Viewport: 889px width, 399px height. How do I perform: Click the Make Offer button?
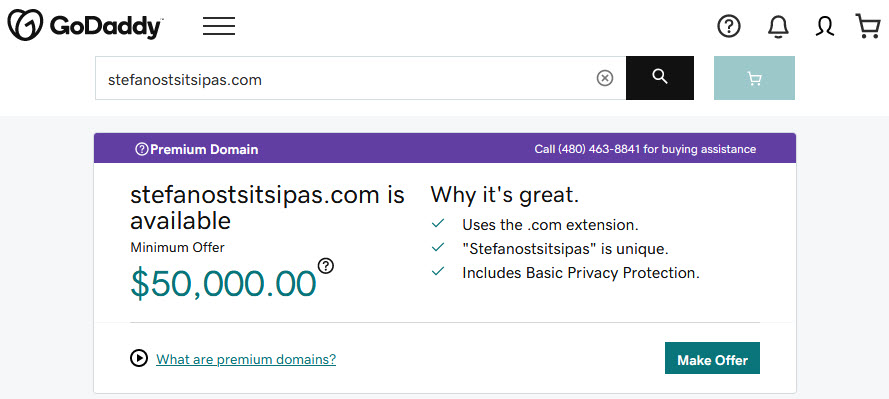(x=712, y=358)
